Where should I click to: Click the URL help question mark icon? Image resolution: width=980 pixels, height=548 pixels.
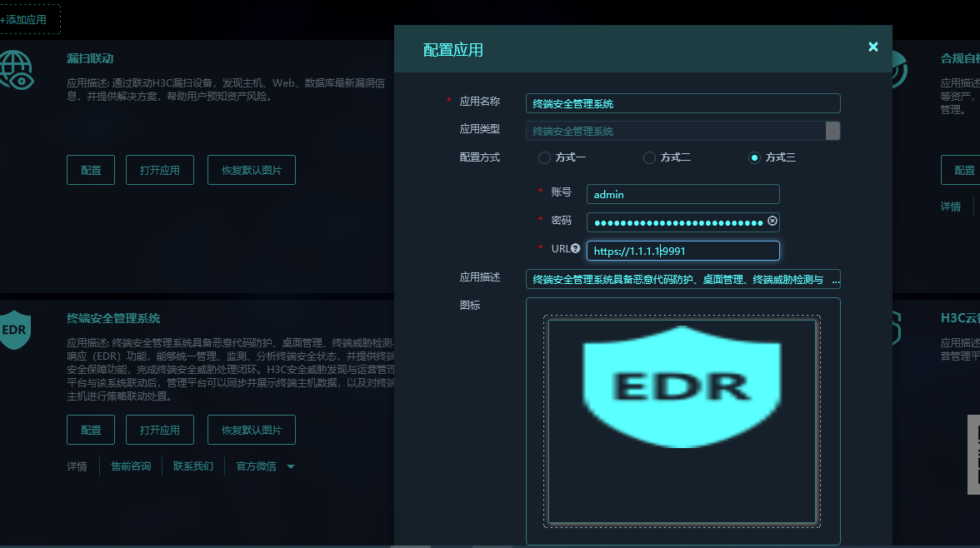[x=576, y=249]
